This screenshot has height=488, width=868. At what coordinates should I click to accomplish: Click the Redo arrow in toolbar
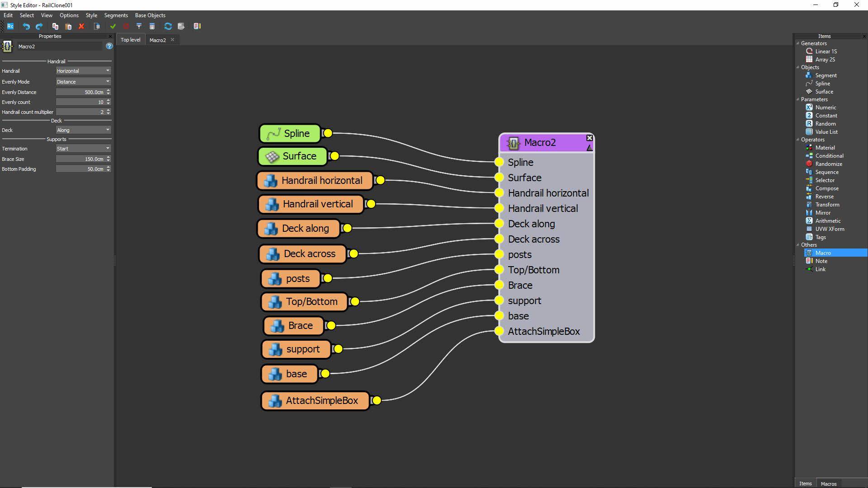(39, 26)
